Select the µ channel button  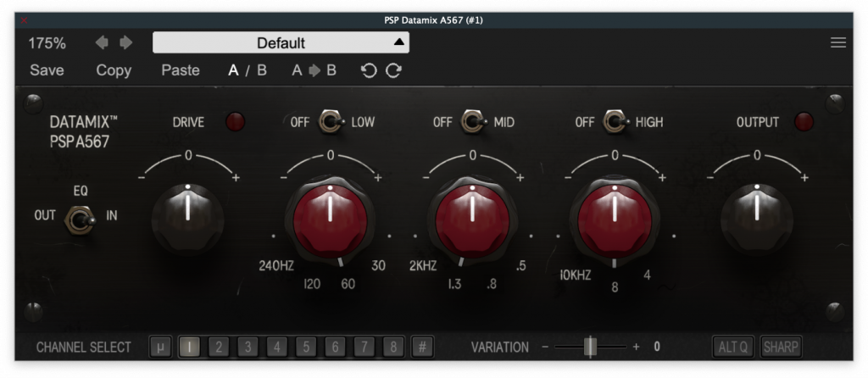159,347
